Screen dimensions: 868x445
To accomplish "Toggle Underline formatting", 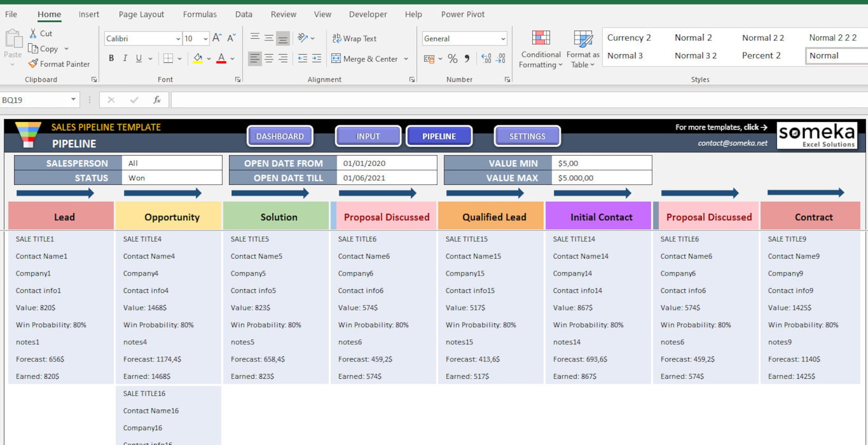I will pyautogui.click(x=139, y=58).
